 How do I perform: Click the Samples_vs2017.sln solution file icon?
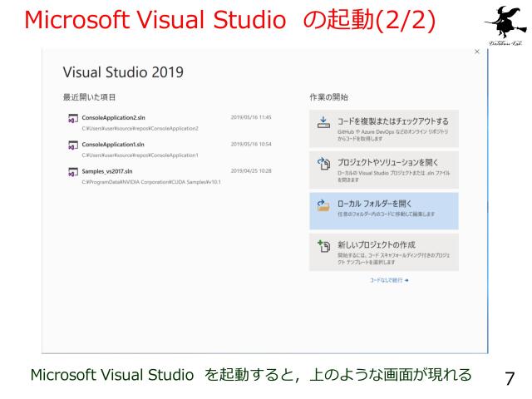[x=73, y=173]
